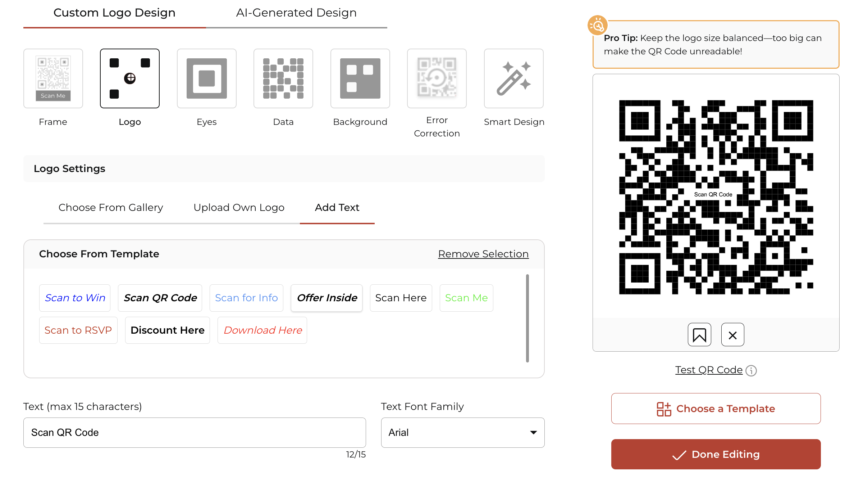
Task: Pick the Download Here template
Action: pyautogui.click(x=262, y=330)
